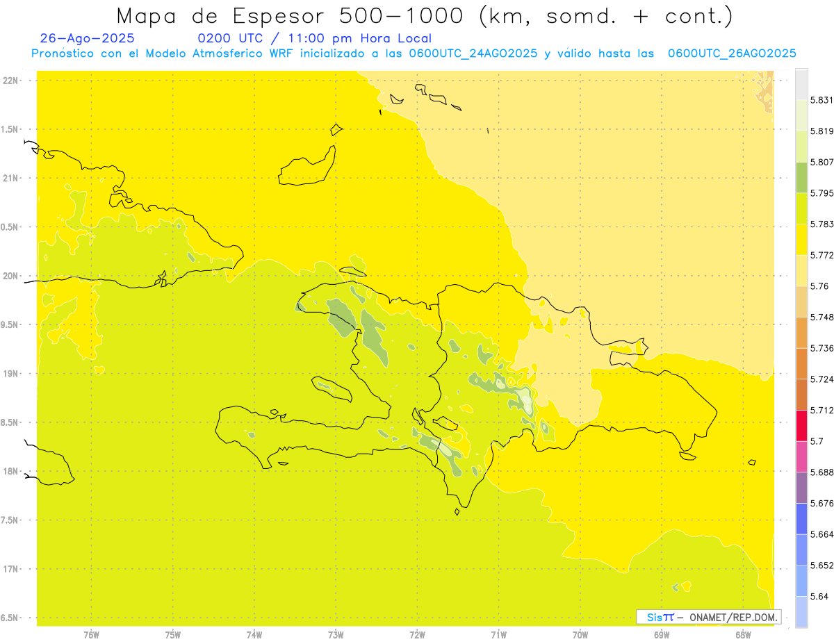The height and width of the screenshot is (644, 834).
Task: Click the legend value 5.819
Action: (821, 131)
